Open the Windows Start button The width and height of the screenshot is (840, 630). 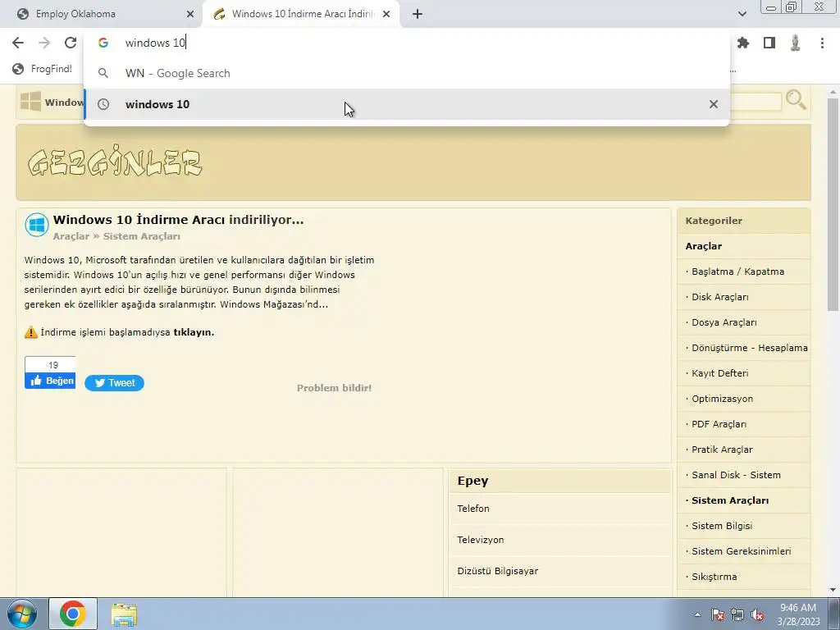point(21,614)
